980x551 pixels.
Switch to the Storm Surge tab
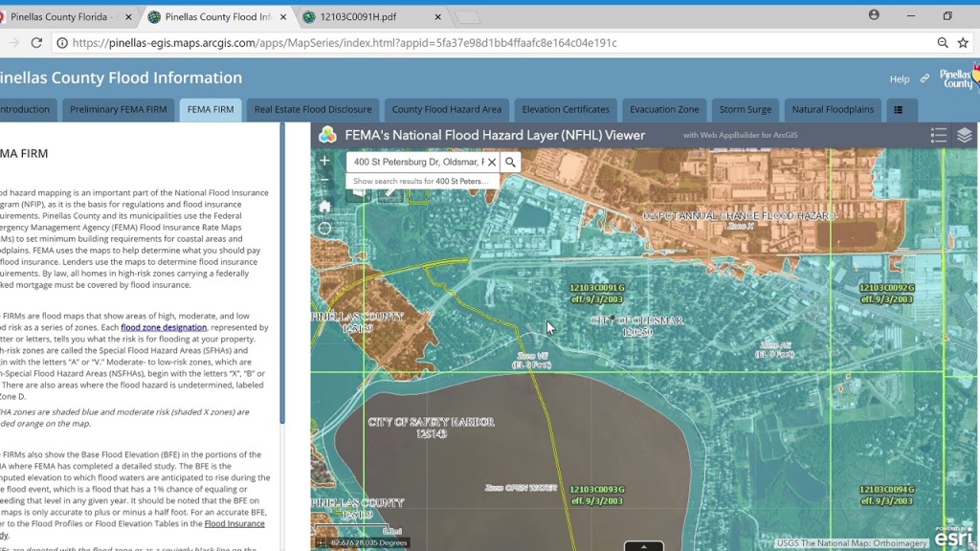point(746,110)
